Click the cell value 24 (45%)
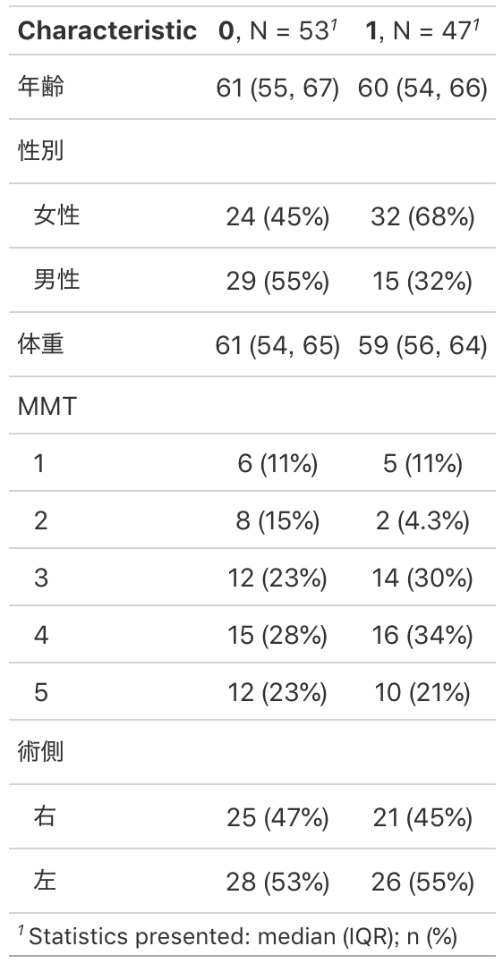 [277, 217]
